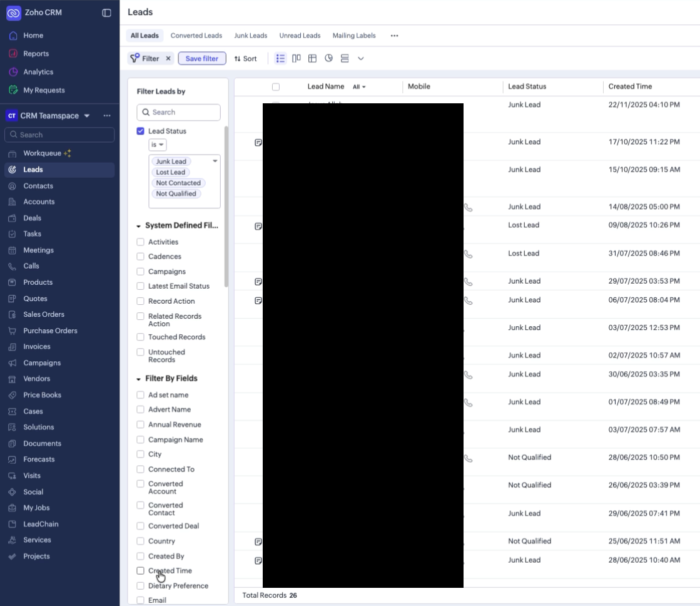This screenshot has width=700, height=606.
Task: Open the Deals module
Action: 32,218
